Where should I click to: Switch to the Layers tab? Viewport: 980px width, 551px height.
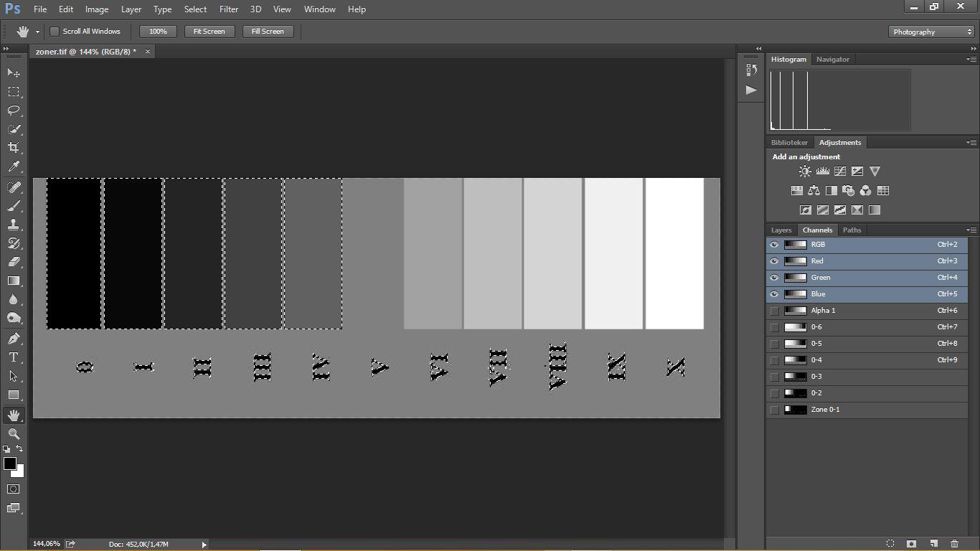click(781, 230)
